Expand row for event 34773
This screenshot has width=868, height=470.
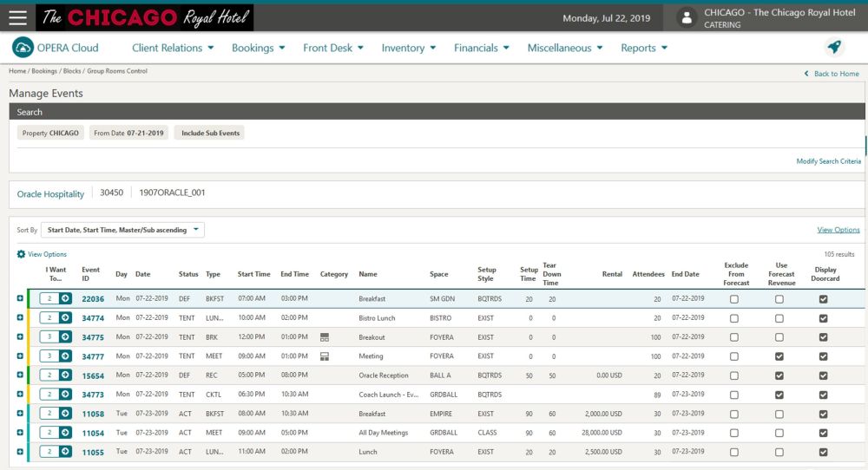click(20, 395)
